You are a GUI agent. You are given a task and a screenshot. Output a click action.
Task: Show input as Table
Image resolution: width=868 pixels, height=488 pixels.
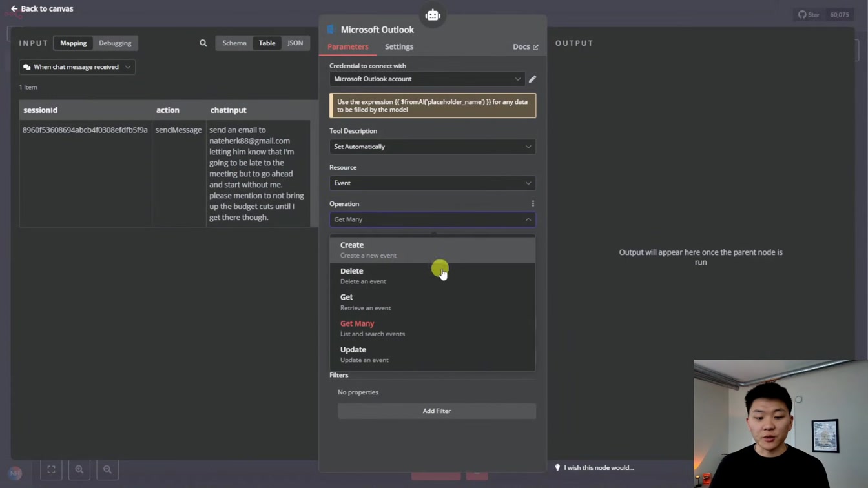click(x=267, y=43)
